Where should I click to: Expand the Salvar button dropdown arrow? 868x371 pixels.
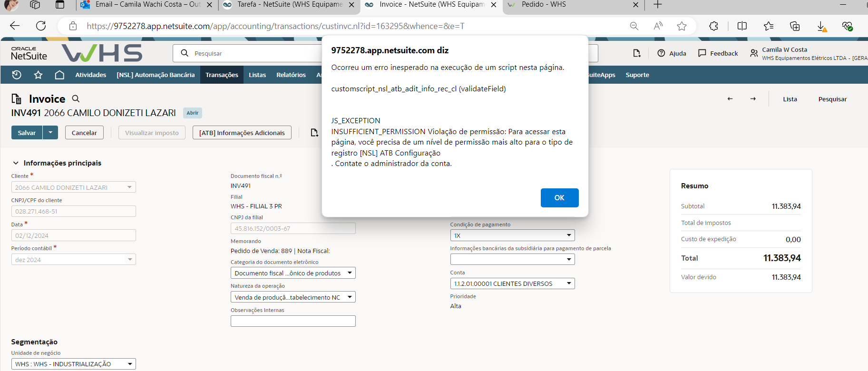[x=50, y=133]
